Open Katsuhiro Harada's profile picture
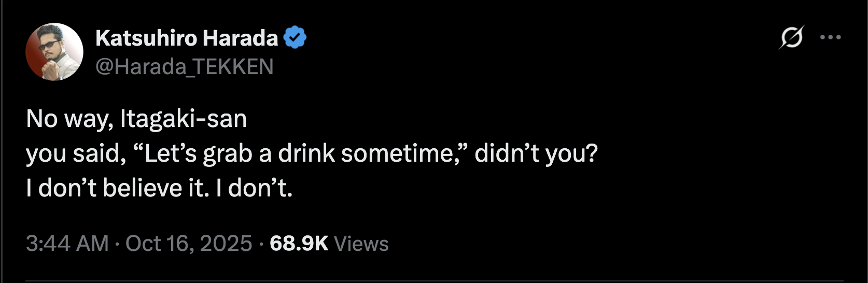868x283 pixels. tap(54, 52)
